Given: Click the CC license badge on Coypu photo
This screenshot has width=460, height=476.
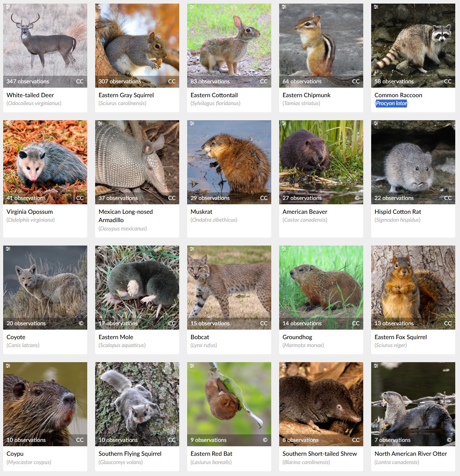Looking at the screenshot, I should [80, 440].
